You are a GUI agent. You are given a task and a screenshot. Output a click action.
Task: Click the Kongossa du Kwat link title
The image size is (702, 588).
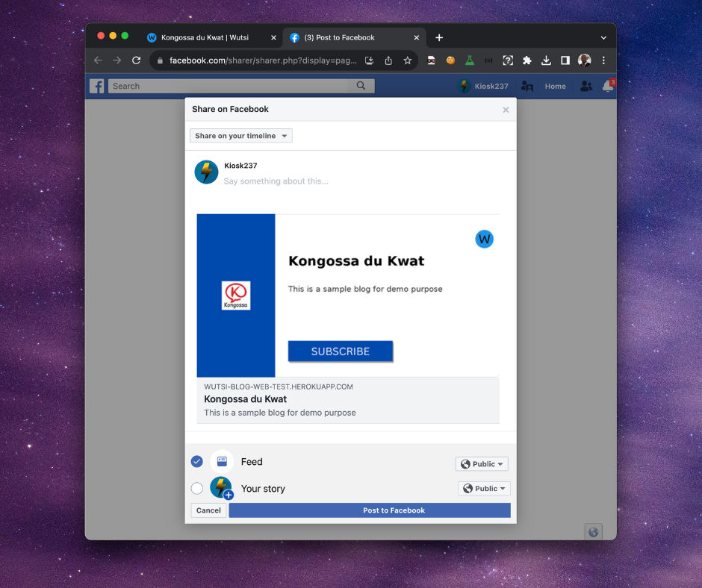246,398
